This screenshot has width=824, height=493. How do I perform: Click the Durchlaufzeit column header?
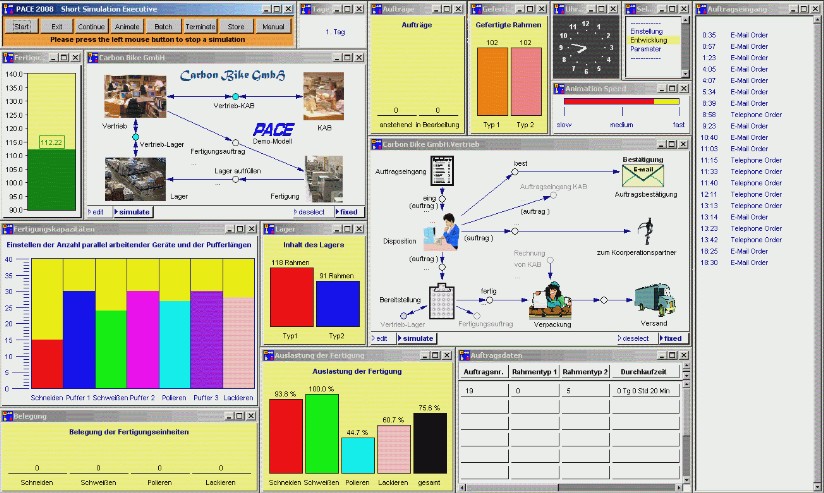(645, 372)
